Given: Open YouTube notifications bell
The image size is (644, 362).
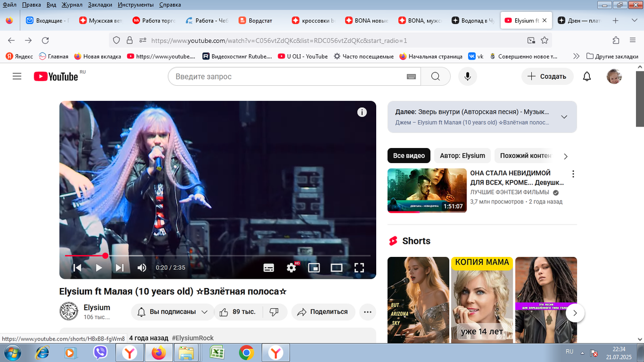Looking at the screenshot, I should pyautogui.click(x=587, y=77).
